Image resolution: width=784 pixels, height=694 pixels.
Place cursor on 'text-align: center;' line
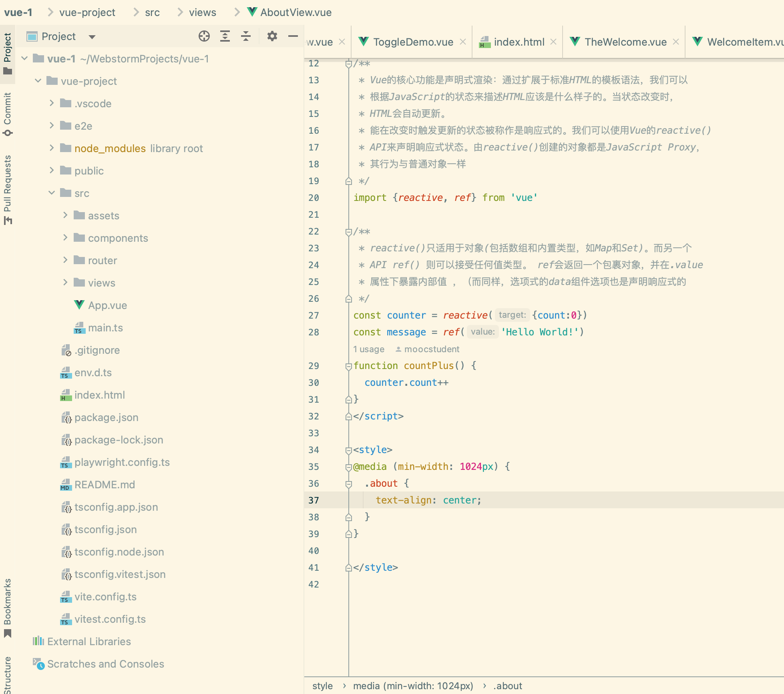coord(428,500)
